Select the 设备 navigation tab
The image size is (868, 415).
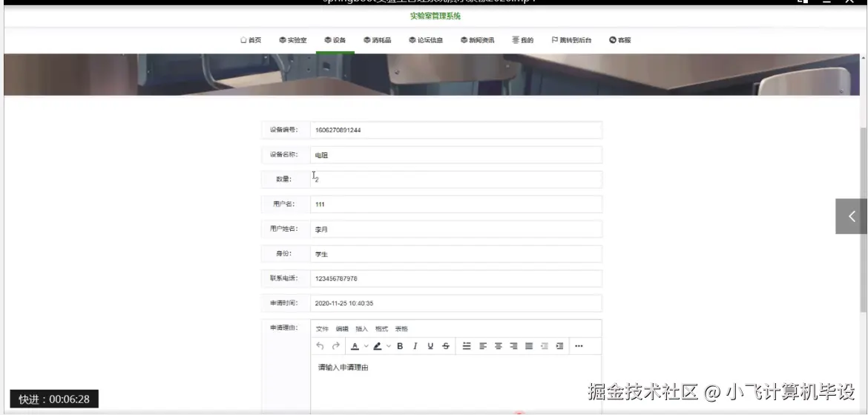(335, 40)
